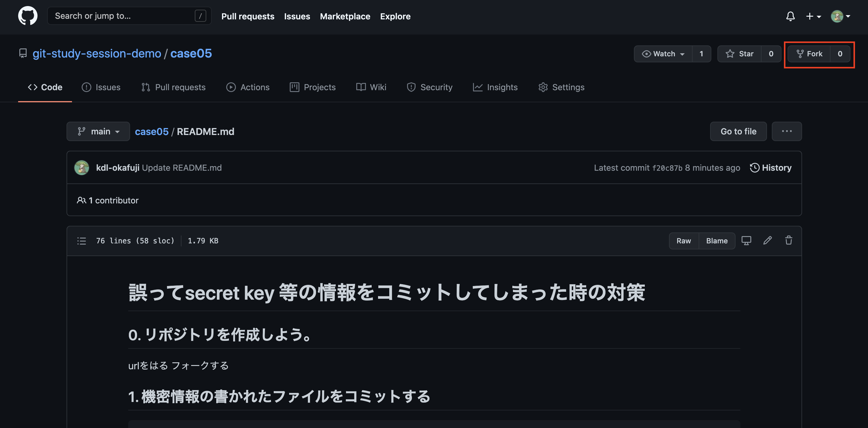Toggle Watch for this repository
Image resolution: width=868 pixels, height=428 pixels.
point(663,54)
